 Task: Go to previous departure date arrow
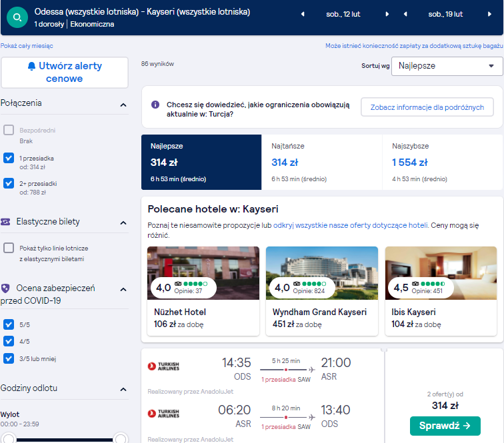coord(303,14)
